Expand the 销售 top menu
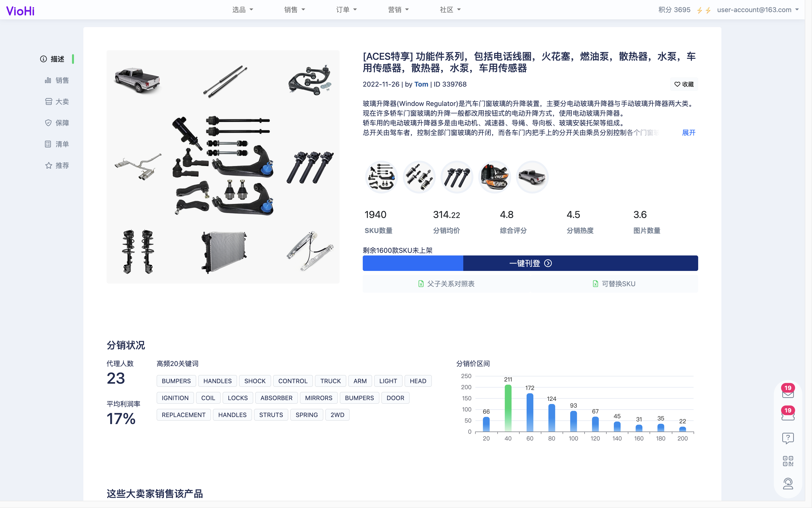 295,10
